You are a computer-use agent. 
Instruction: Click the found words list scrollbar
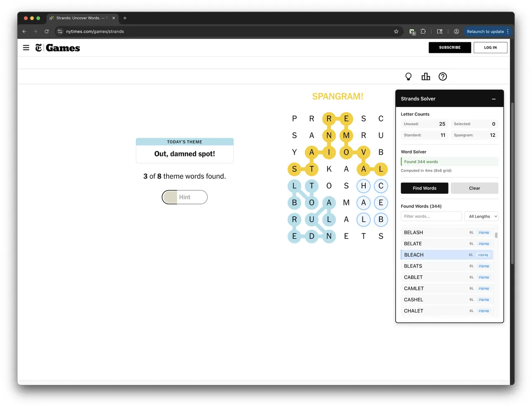(496, 235)
